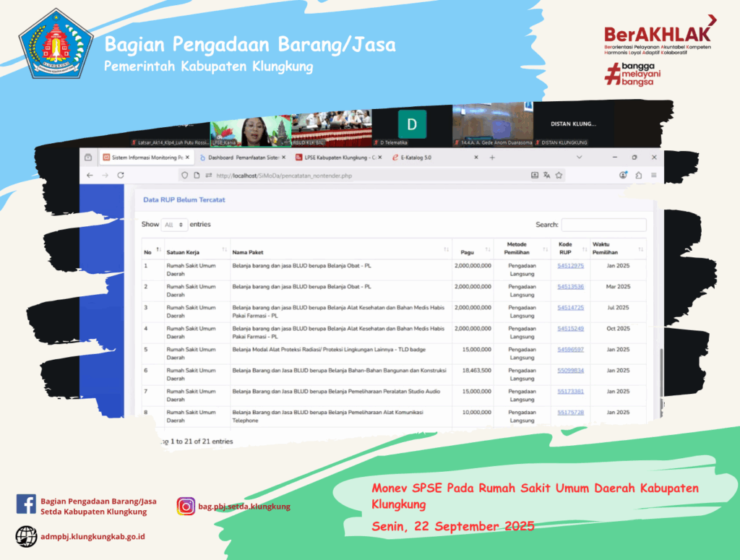The width and height of the screenshot is (740, 560).
Task: Click the Facebook logo icon
Action: click(26, 504)
